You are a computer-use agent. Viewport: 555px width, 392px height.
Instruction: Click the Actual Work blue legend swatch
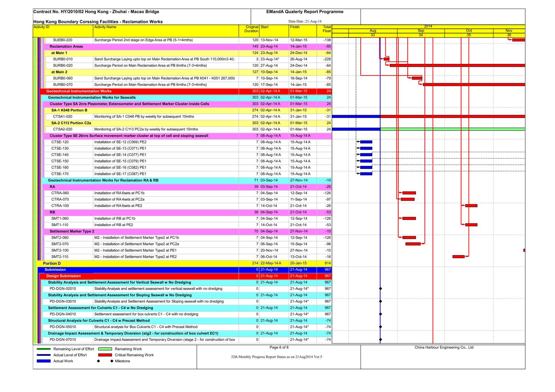(43, 361)
